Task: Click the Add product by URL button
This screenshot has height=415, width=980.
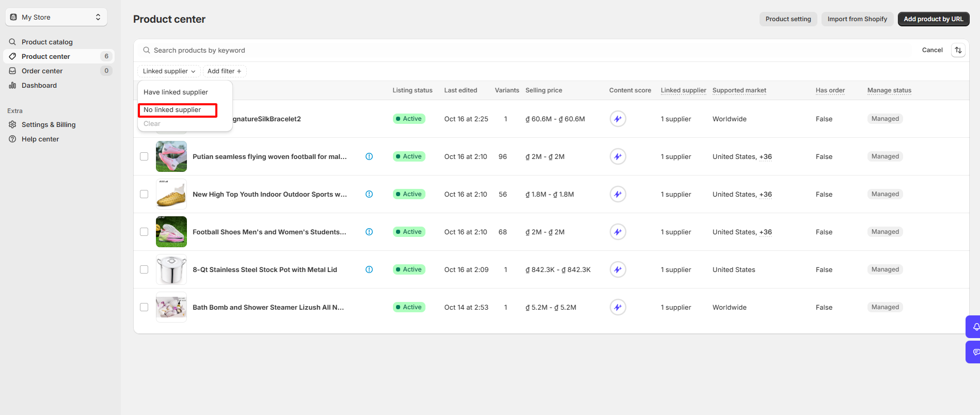Action: 933,19
